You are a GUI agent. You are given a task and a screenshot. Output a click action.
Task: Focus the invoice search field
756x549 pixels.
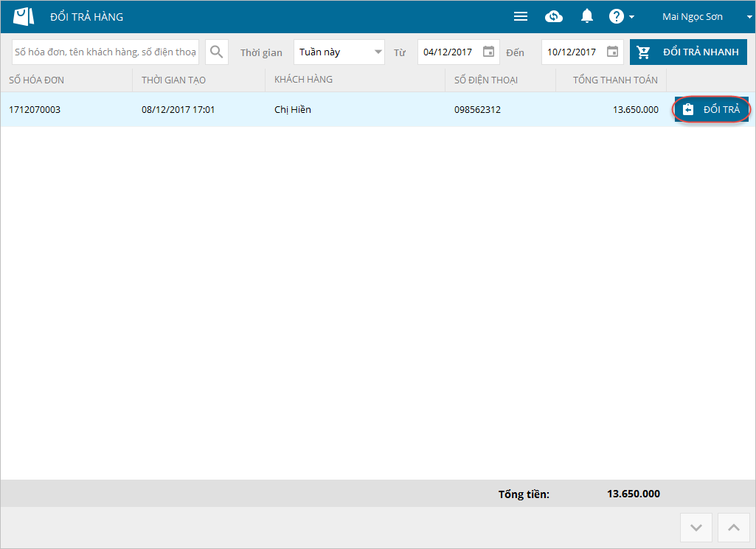(105, 52)
